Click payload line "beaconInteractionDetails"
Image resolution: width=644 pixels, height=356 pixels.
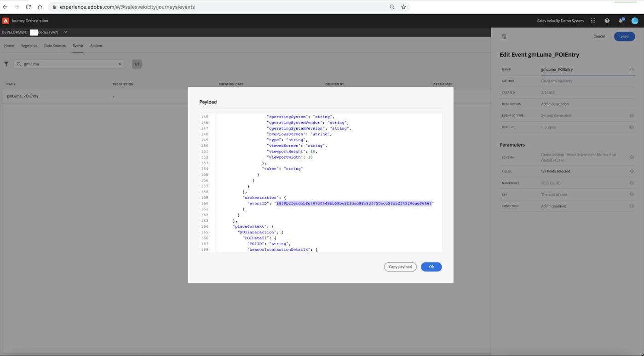point(282,249)
